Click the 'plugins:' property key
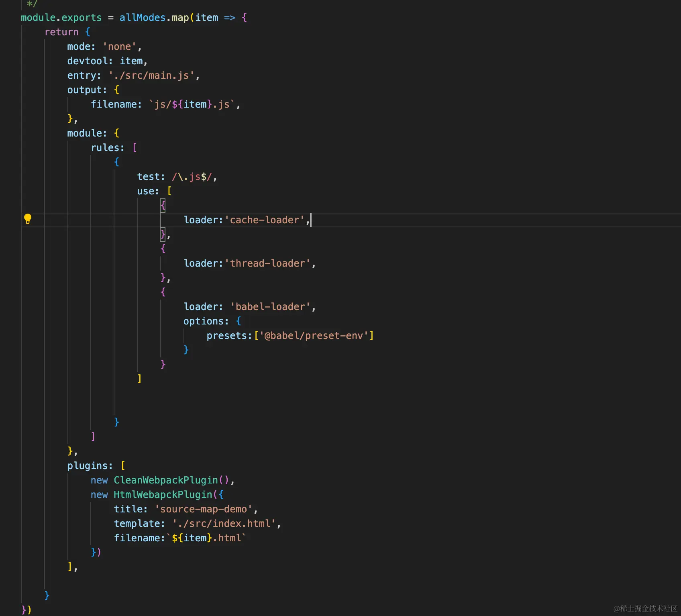 [90, 466]
